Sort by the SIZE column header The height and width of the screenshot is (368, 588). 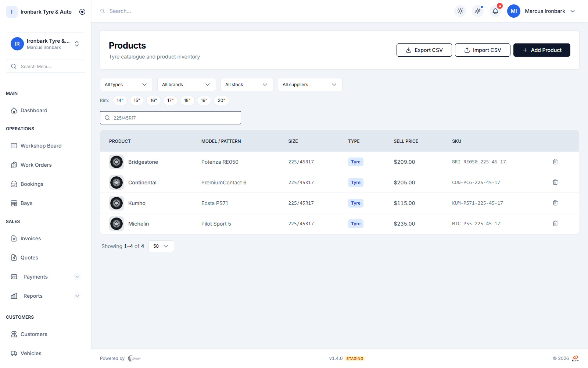pos(293,141)
